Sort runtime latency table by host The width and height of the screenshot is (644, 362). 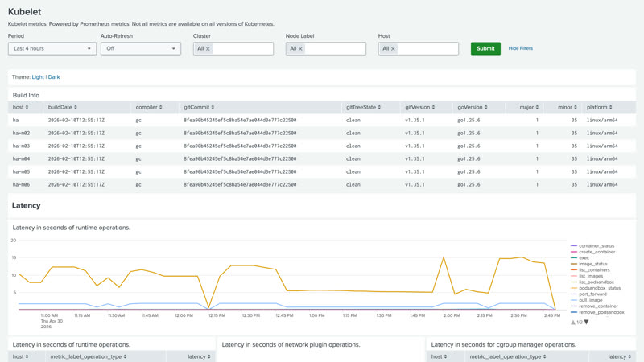point(21,356)
